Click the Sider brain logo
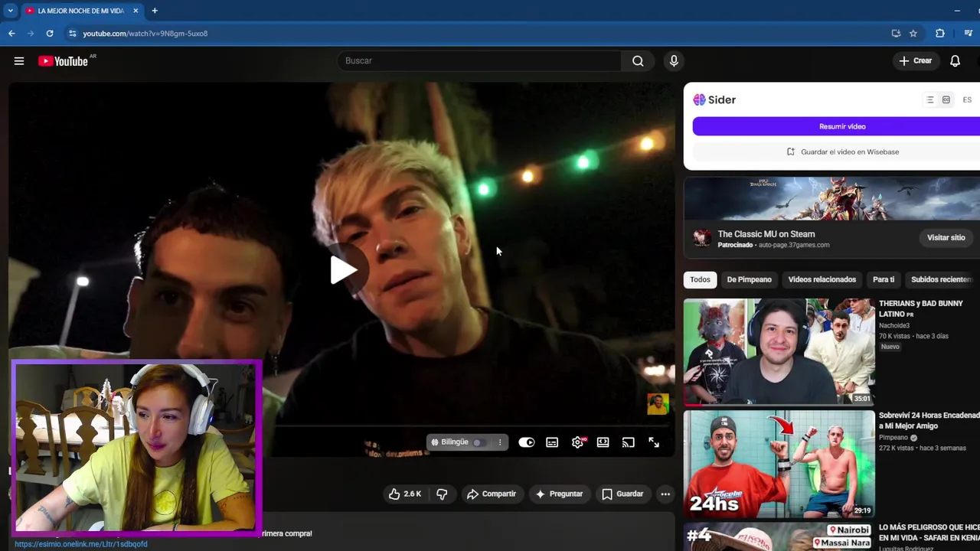Image resolution: width=980 pixels, height=551 pixels. tap(699, 100)
